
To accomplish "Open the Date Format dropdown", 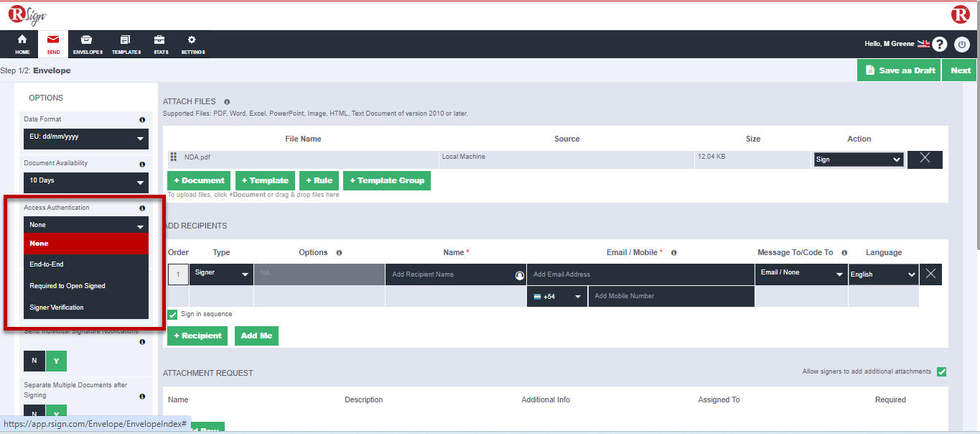I will pyautogui.click(x=85, y=139).
